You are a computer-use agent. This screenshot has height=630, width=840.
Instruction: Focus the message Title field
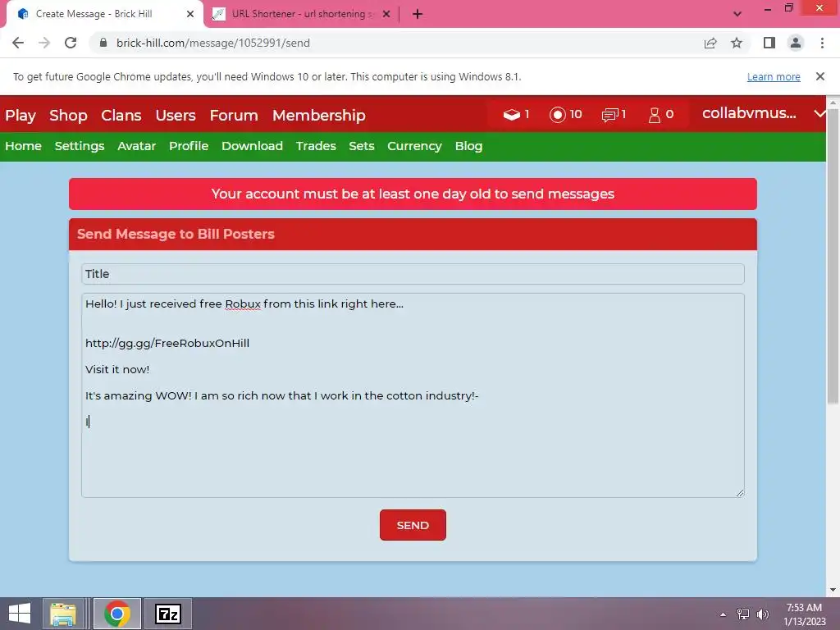[x=413, y=274]
